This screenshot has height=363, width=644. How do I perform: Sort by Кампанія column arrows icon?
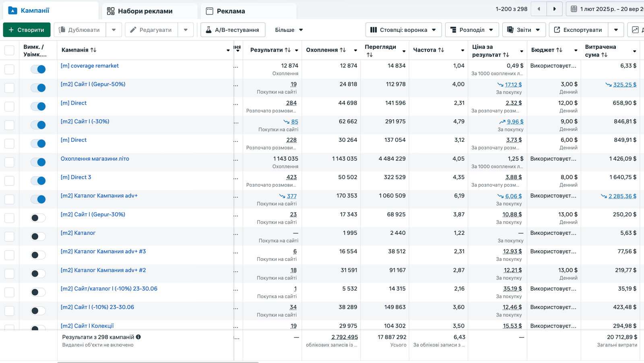93,50
